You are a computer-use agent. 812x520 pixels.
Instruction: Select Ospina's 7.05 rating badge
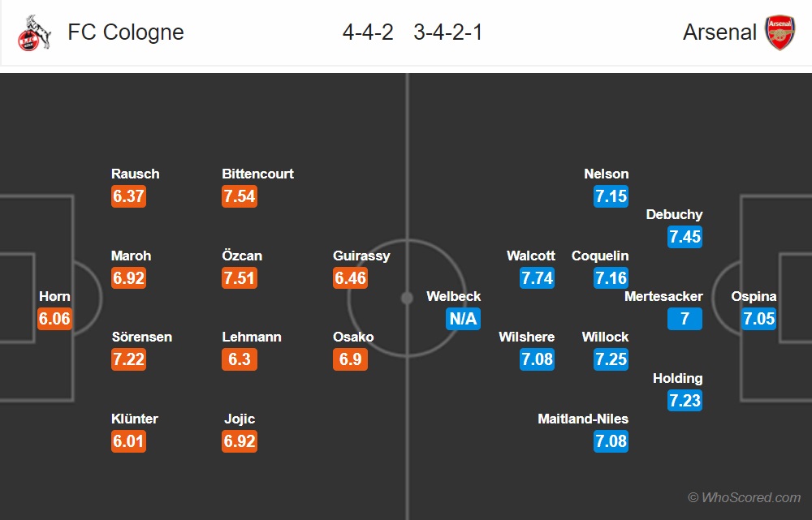(758, 319)
